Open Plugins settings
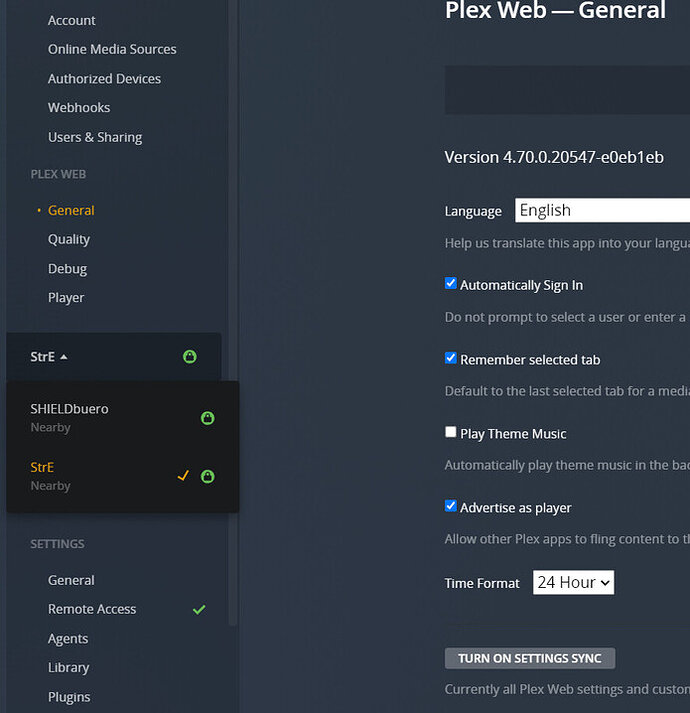 69,697
